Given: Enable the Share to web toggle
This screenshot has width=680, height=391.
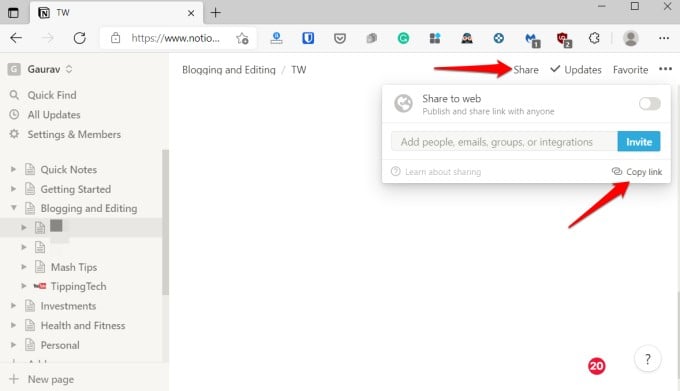Looking at the screenshot, I should pos(649,104).
